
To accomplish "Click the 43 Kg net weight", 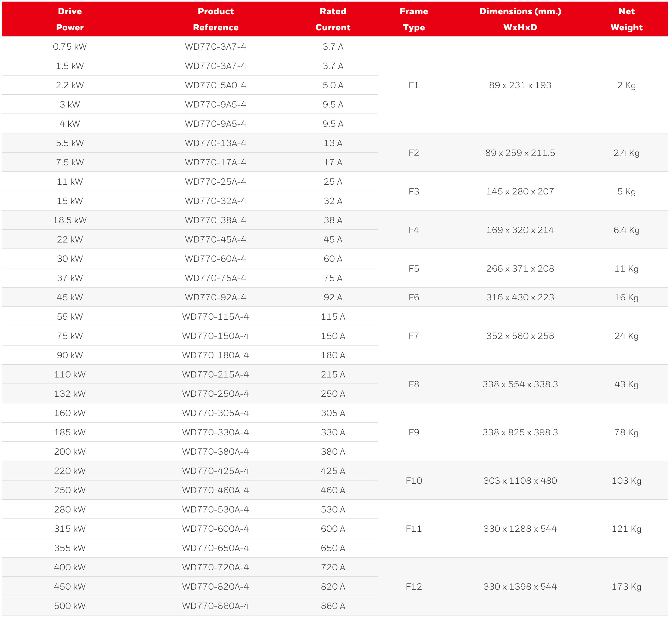I will [x=626, y=384].
